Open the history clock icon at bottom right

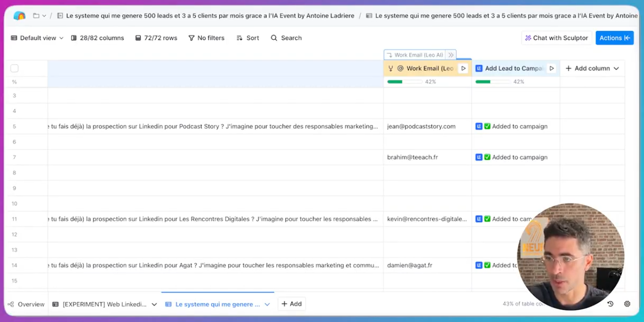click(x=610, y=304)
